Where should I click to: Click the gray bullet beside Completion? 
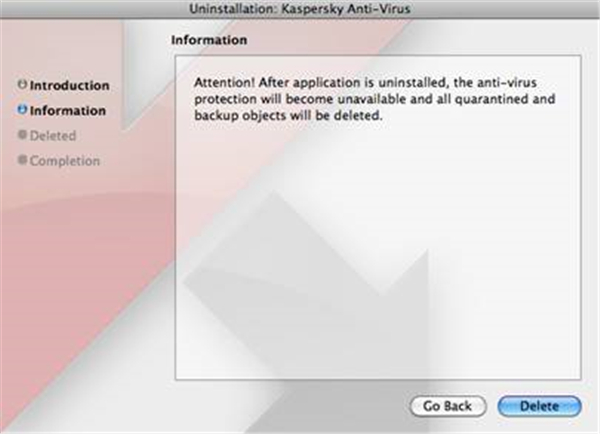pos(23,160)
